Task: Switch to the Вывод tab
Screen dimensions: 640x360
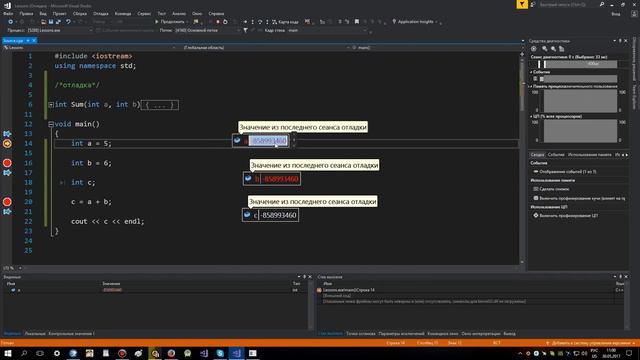Action: 509,333
